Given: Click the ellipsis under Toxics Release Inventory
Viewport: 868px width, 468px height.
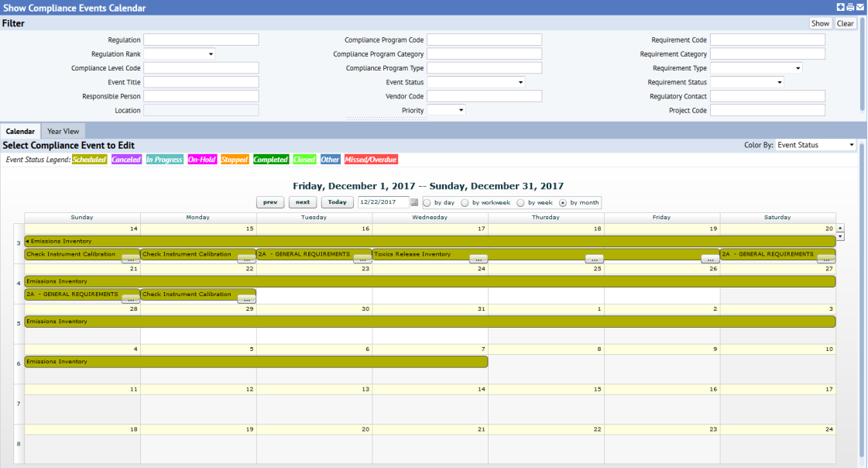Looking at the screenshot, I should [x=478, y=259].
